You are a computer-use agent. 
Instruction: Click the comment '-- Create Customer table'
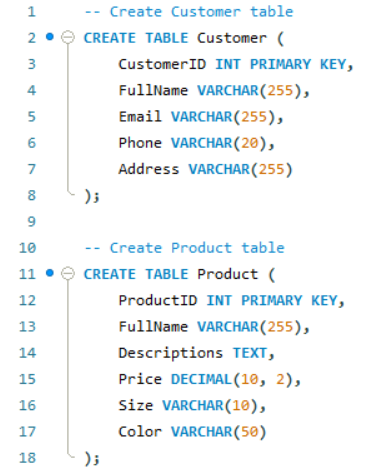[189, 12]
